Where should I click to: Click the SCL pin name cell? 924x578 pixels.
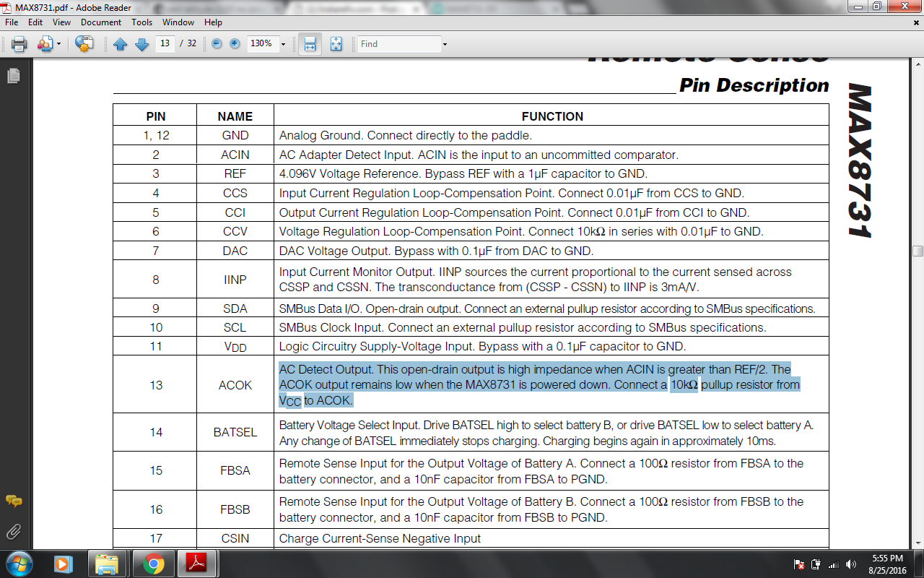pos(235,327)
